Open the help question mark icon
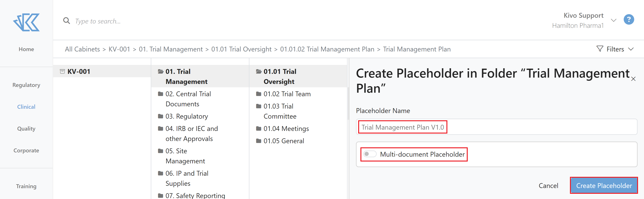 629,20
